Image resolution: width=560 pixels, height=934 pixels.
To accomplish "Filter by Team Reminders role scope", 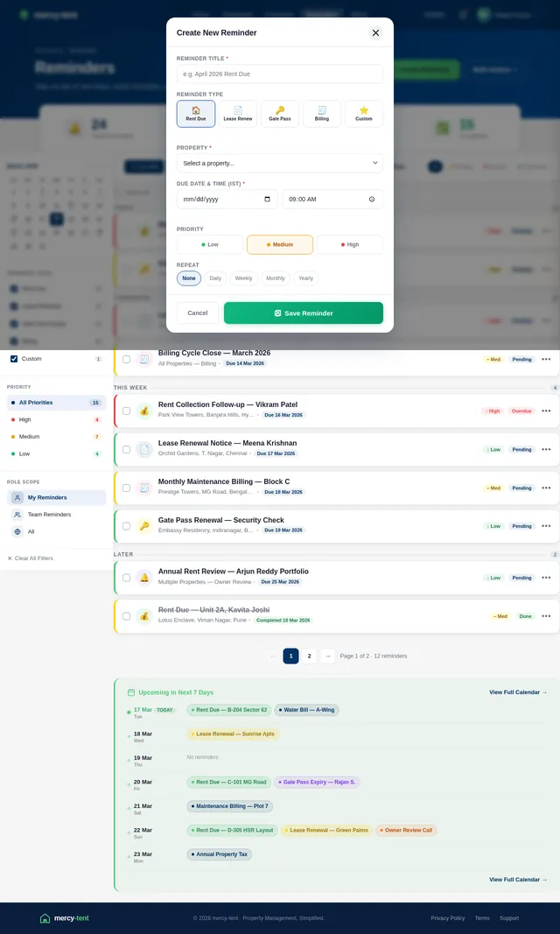I will [49, 515].
